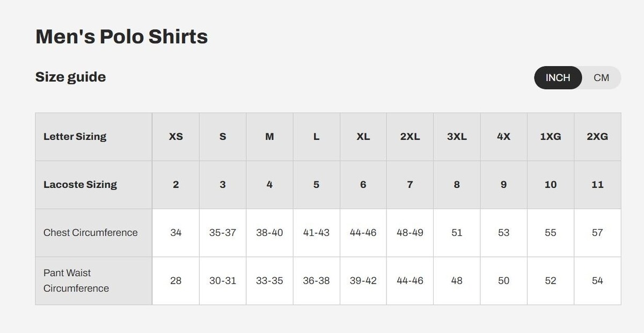
Task: Click the Men's Polo Shirts title
Action: (121, 37)
